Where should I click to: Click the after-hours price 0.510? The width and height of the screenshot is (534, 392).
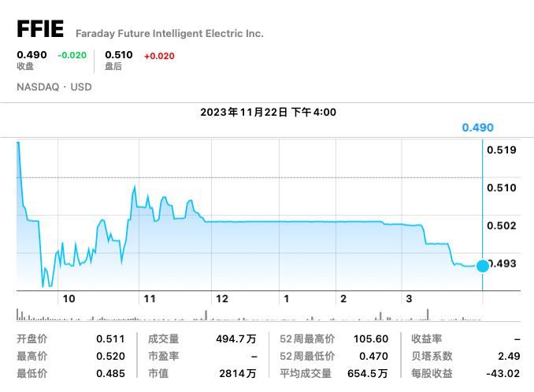[x=118, y=55]
